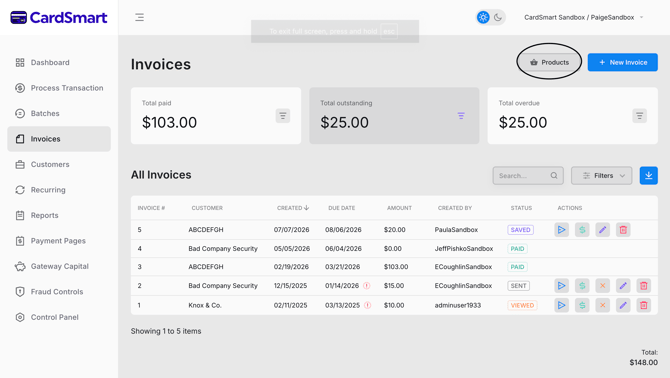This screenshot has height=378, width=670.
Task: Sort by INVOICE # column
Action: (151, 208)
